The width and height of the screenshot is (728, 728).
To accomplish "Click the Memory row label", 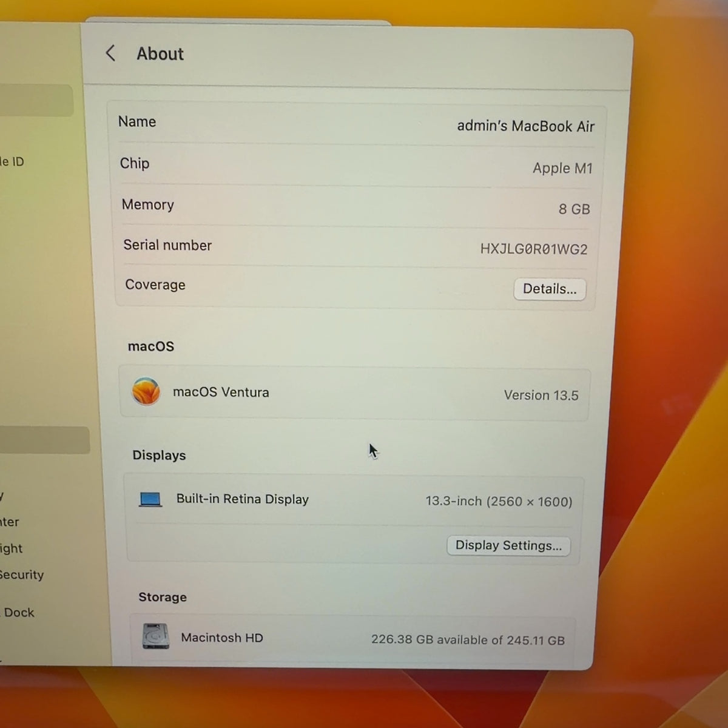I will tap(148, 204).
